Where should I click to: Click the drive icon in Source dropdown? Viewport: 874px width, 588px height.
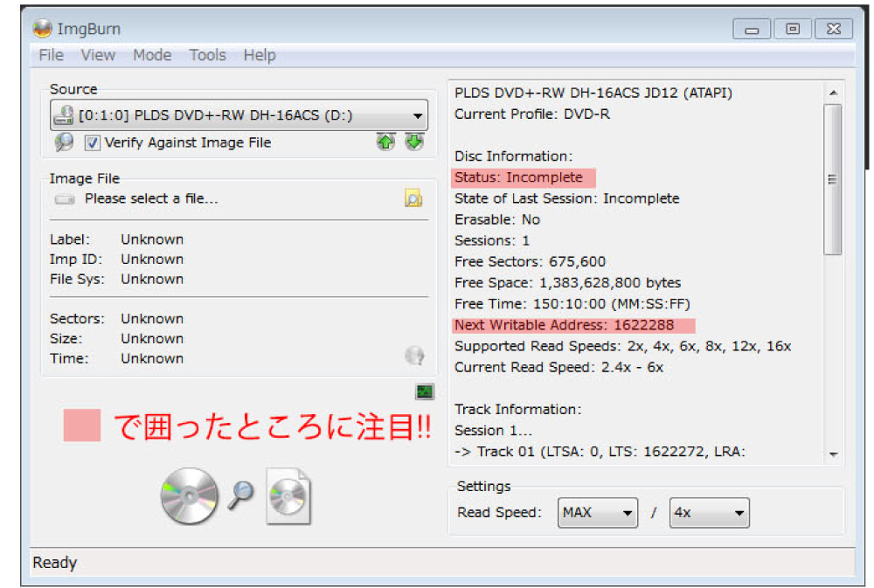pos(63,114)
